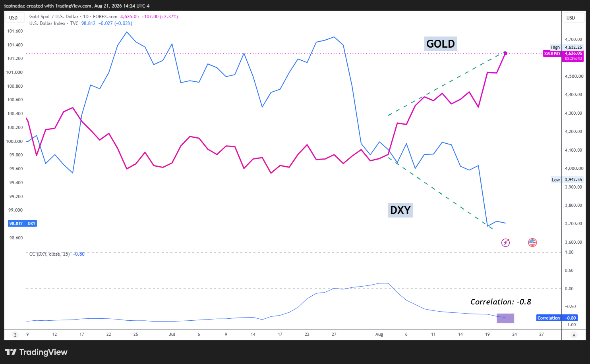The height and width of the screenshot is (364, 590).
Task: Click the −0.027 (−0.03%) change value
Action: click(115, 23)
